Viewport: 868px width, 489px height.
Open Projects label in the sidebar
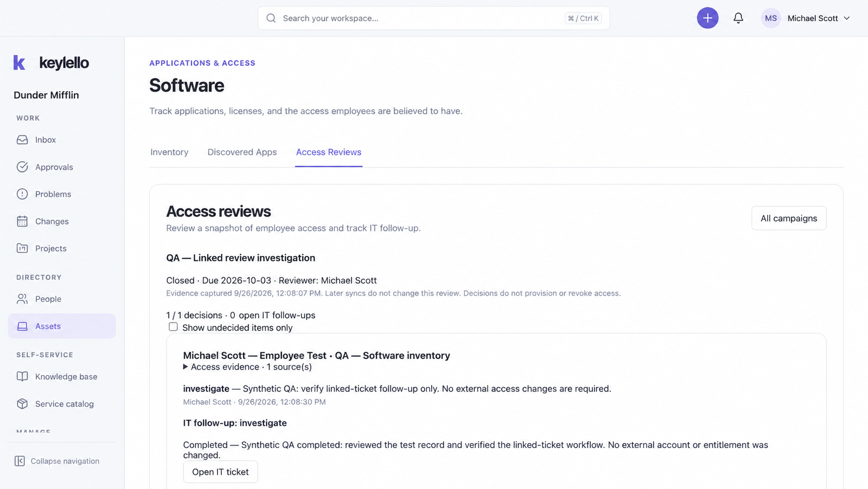point(51,248)
